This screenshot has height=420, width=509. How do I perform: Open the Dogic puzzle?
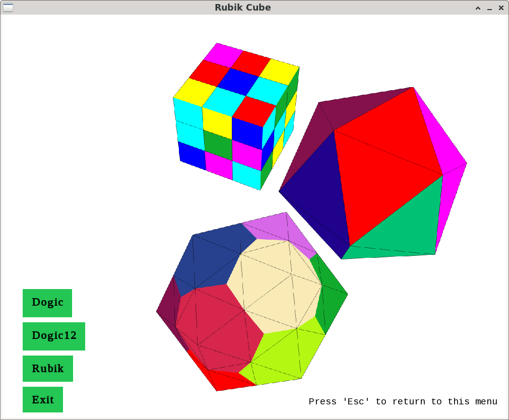tap(47, 303)
